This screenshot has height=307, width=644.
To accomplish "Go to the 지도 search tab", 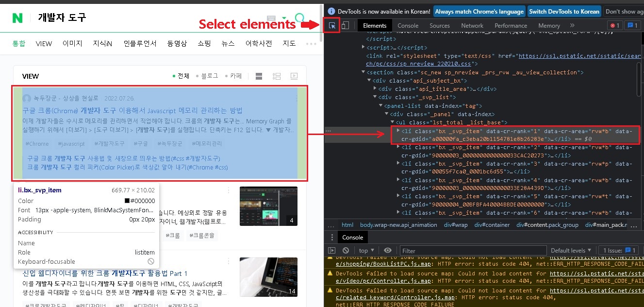I will coord(289,43).
